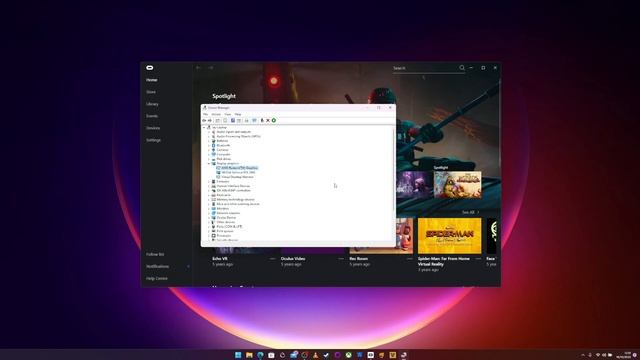Open the File menu in Device Manager
The height and width of the screenshot is (360, 640).
click(x=205, y=114)
